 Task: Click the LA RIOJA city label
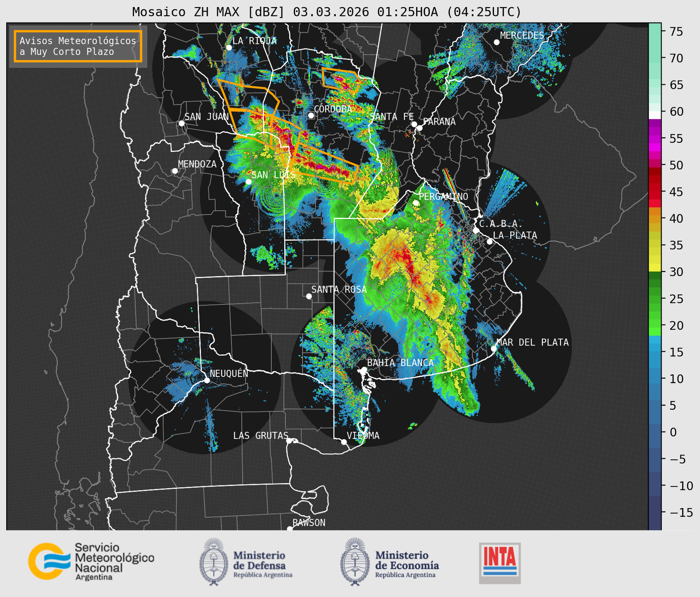tap(254, 41)
